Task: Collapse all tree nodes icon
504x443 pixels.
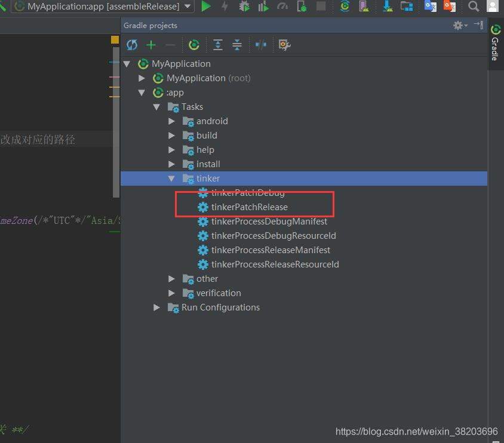Action: coord(237,45)
